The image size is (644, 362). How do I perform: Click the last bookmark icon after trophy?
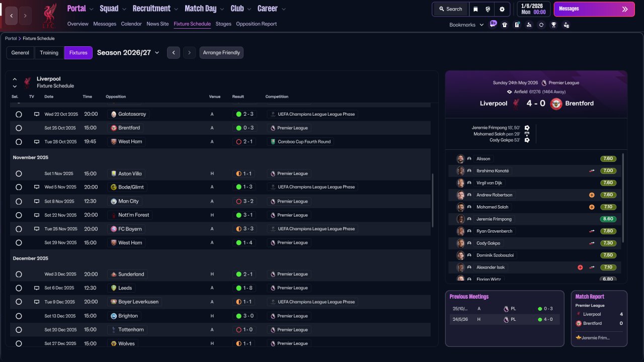566,25
